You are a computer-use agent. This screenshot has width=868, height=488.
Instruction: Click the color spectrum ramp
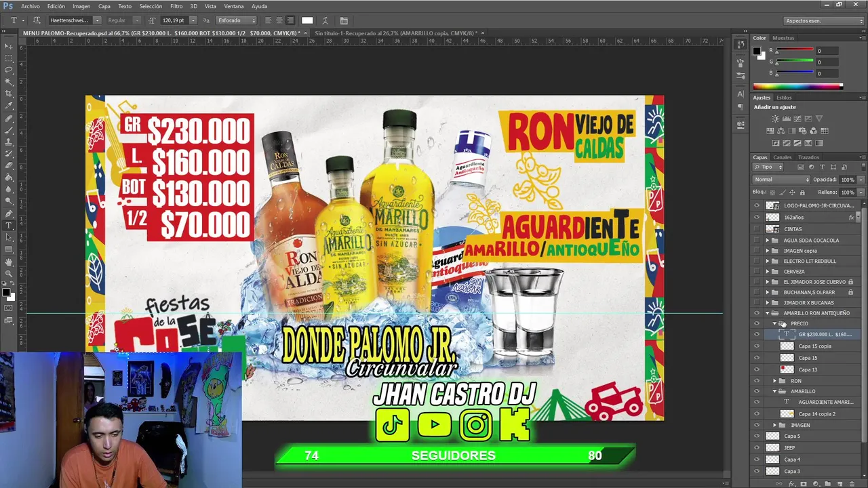tap(797, 86)
